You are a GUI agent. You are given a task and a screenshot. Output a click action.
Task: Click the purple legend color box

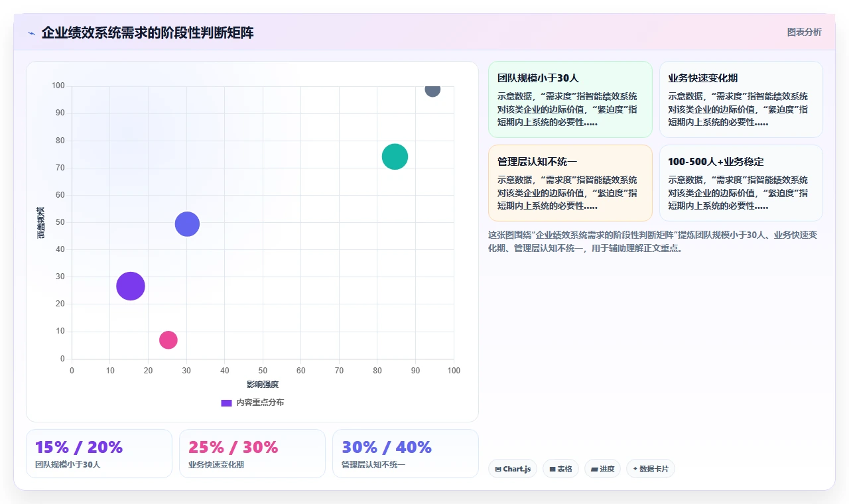click(226, 403)
